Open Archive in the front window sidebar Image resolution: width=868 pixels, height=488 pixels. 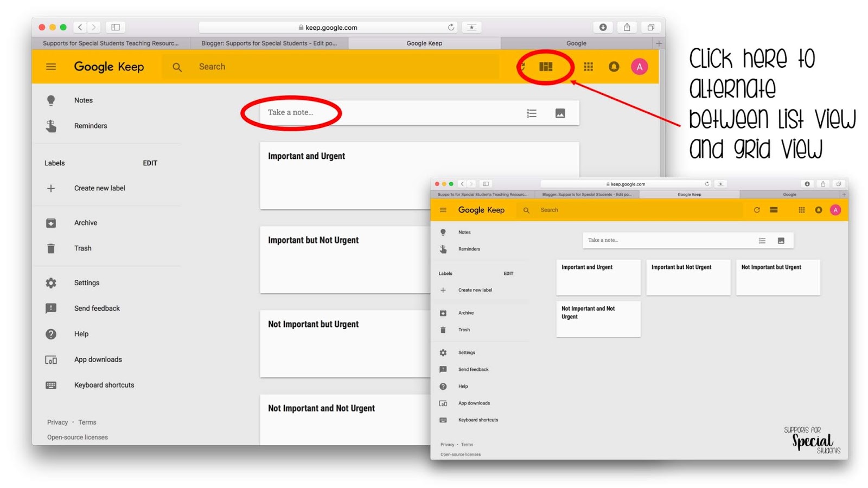click(x=466, y=313)
